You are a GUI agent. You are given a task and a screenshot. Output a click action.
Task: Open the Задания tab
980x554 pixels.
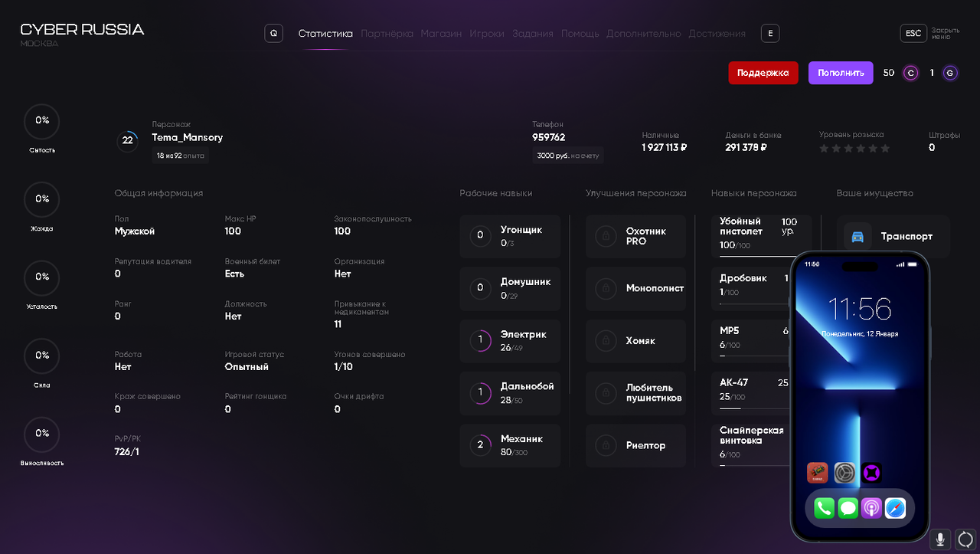(x=533, y=34)
